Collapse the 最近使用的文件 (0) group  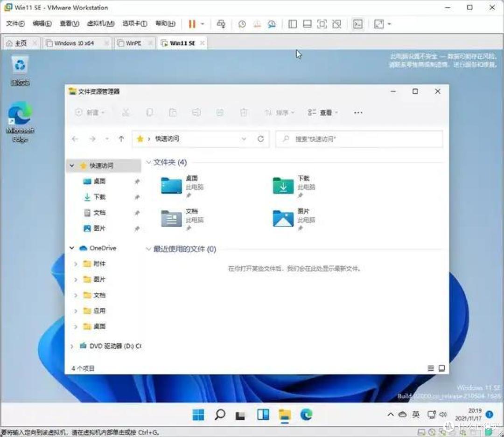pyautogui.click(x=148, y=249)
